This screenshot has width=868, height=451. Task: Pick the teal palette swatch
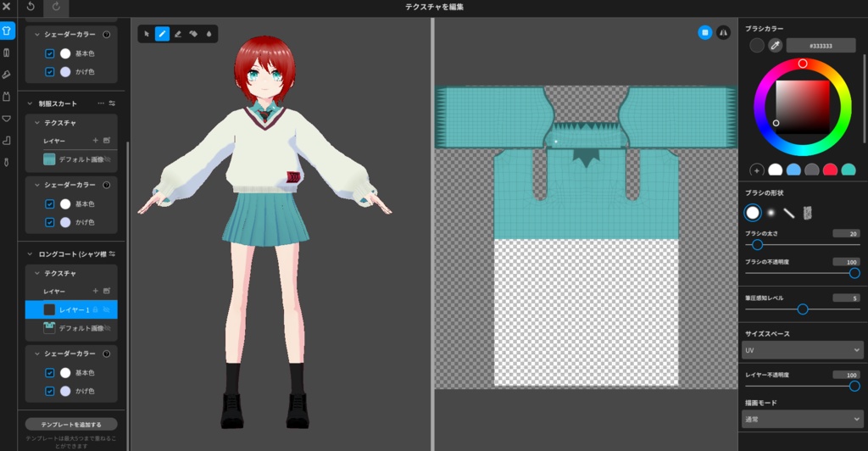848,170
